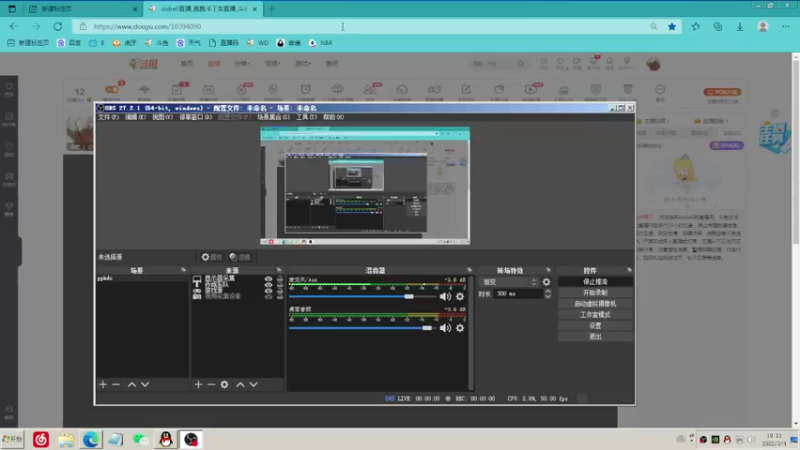Open the OBS 停靠窗口 menu

tap(195, 117)
